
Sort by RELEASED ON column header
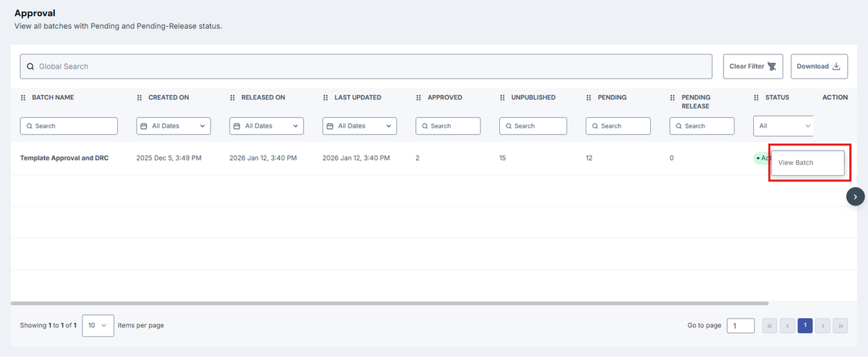coord(263,98)
